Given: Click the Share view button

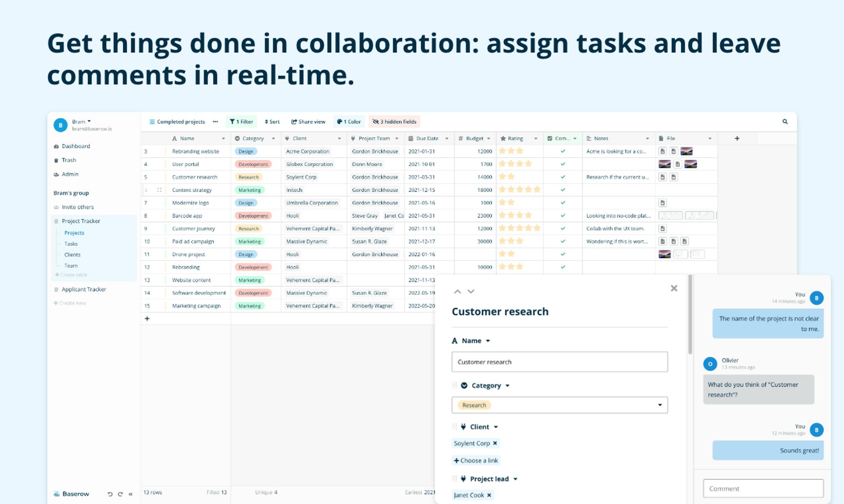Looking at the screenshot, I should pos(308,121).
